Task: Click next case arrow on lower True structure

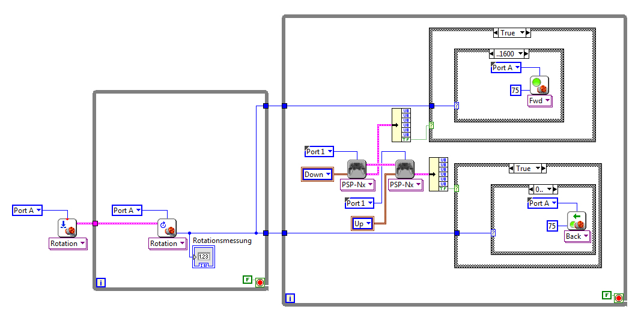Action: (543, 169)
